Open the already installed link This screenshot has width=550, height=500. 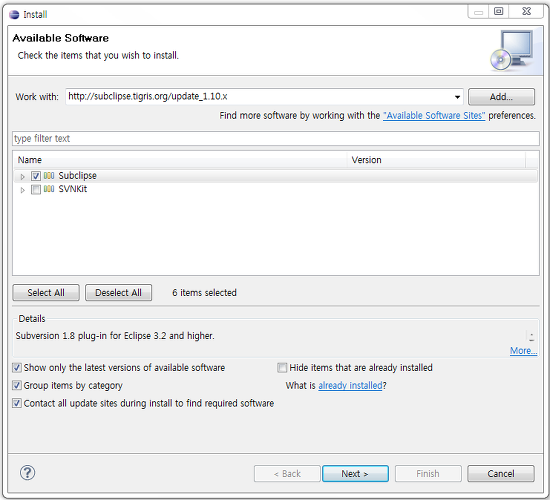[x=350, y=385]
